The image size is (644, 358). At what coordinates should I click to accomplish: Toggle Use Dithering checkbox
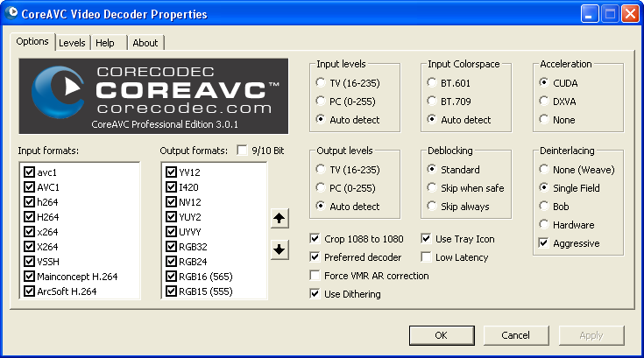315,294
